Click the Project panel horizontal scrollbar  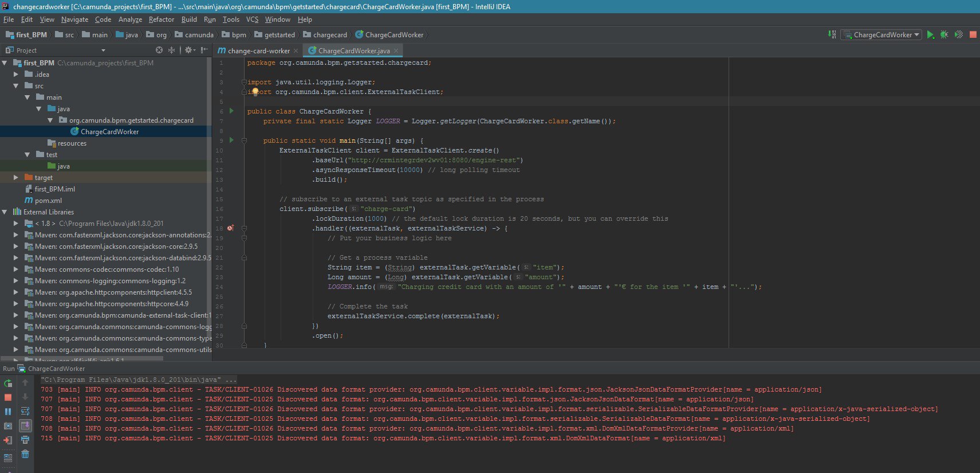pos(82,359)
